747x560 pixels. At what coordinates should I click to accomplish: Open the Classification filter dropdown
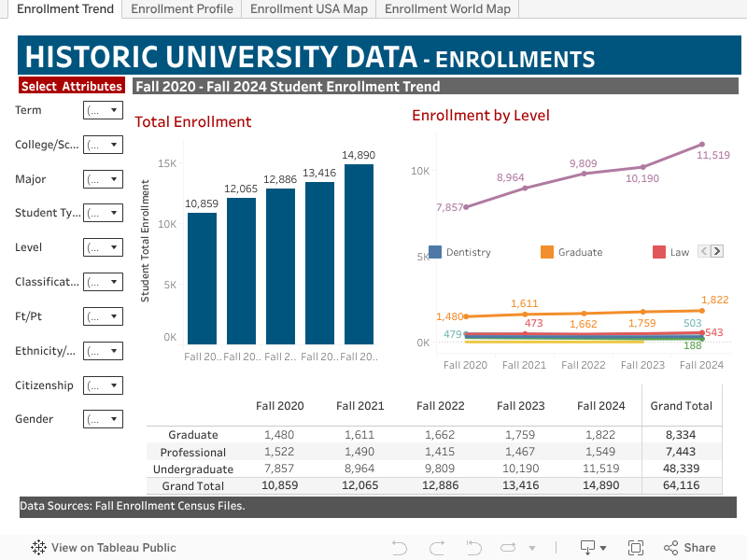click(x=103, y=282)
